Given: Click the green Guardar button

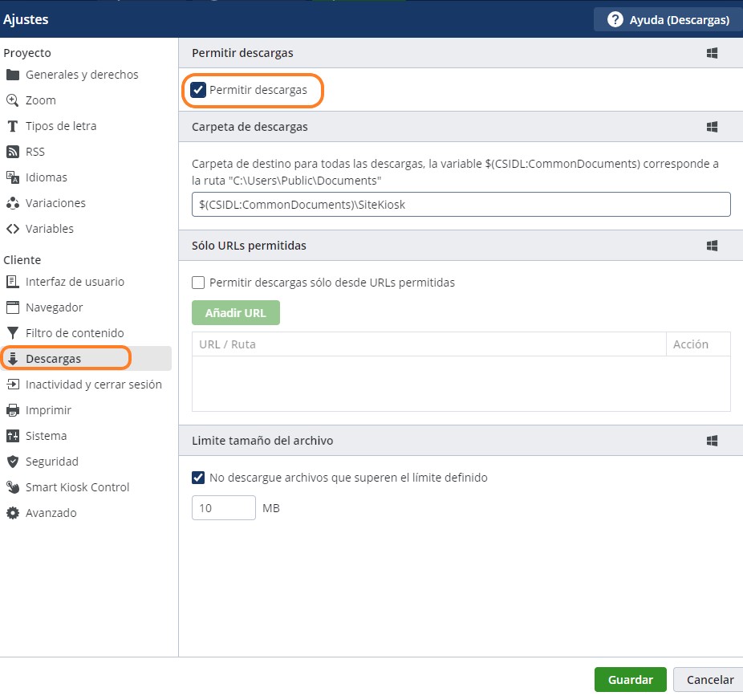Looking at the screenshot, I should tap(630, 680).
